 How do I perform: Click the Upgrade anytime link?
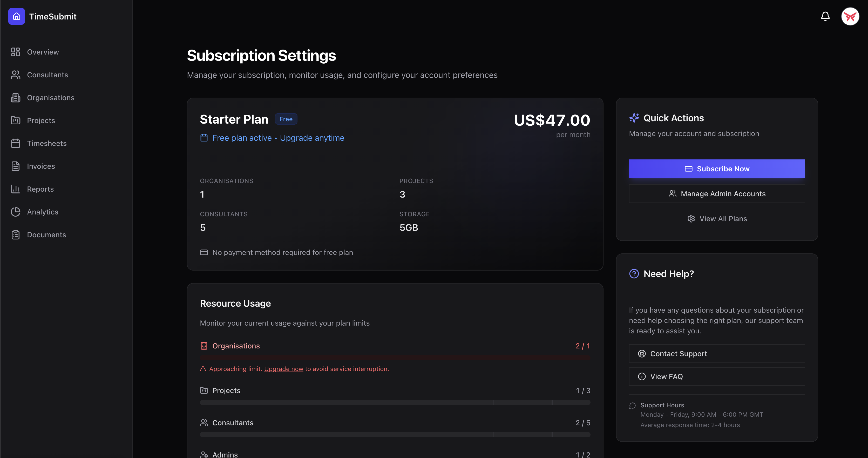tap(312, 138)
